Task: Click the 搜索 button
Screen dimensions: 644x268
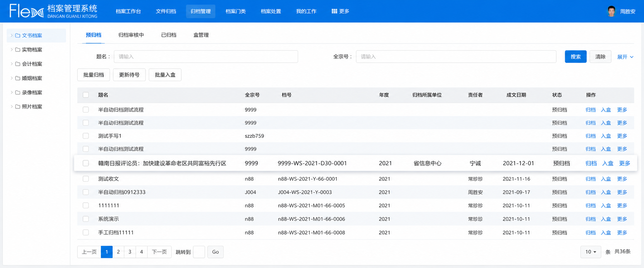Action: 576,57
